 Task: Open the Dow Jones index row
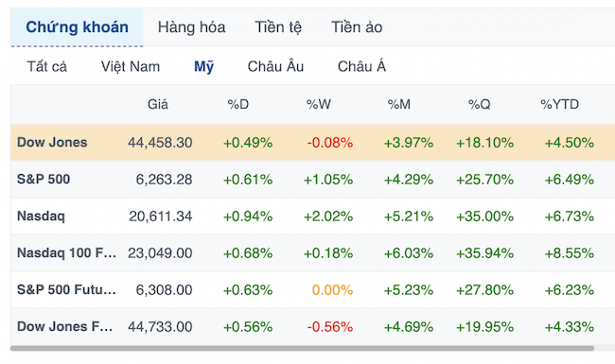312,142
